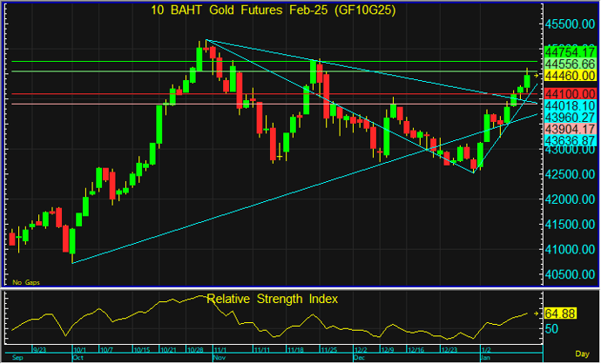Select the Oct month marker on time axis
The image size is (601, 364).
78,358
